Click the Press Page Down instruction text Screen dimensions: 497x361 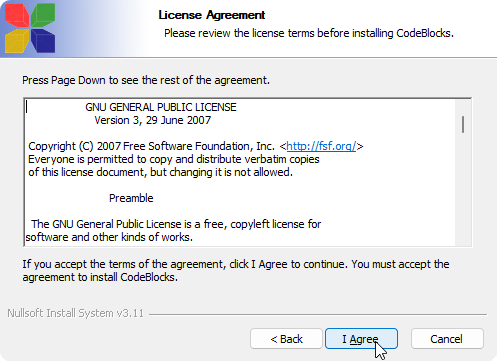pyautogui.click(x=146, y=80)
